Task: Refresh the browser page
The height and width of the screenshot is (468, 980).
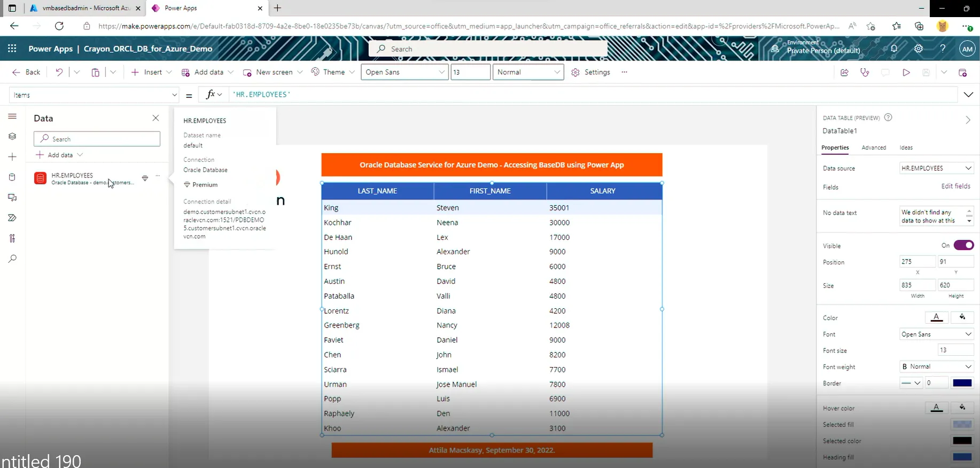Action: [59, 26]
